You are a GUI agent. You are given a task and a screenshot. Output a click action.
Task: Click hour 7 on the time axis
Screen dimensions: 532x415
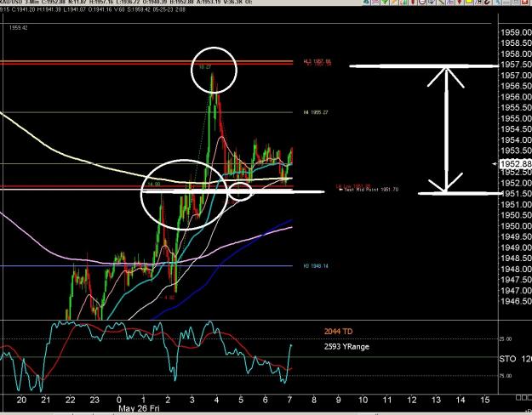pyautogui.click(x=289, y=400)
